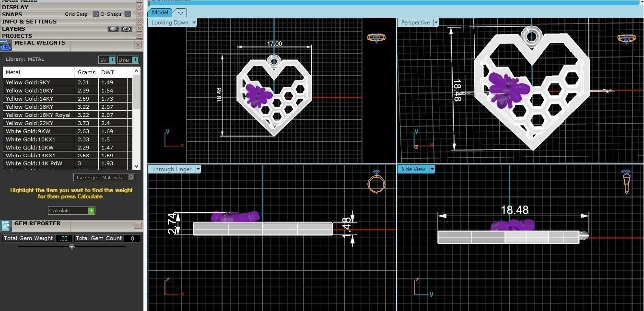644x311 pixels.
Task: Click the 17.00 dimension in Looking Down view
Action: click(274, 44)
